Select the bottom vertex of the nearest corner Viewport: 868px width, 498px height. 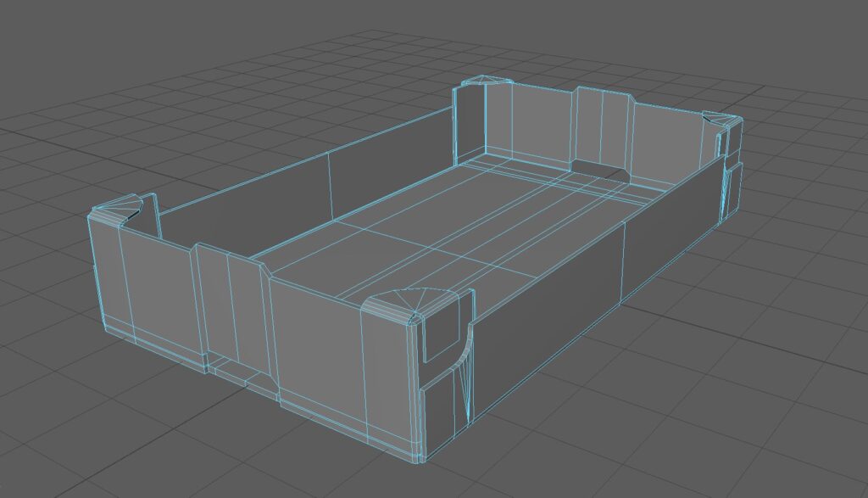pyautogui.click(x=418, y=462)
